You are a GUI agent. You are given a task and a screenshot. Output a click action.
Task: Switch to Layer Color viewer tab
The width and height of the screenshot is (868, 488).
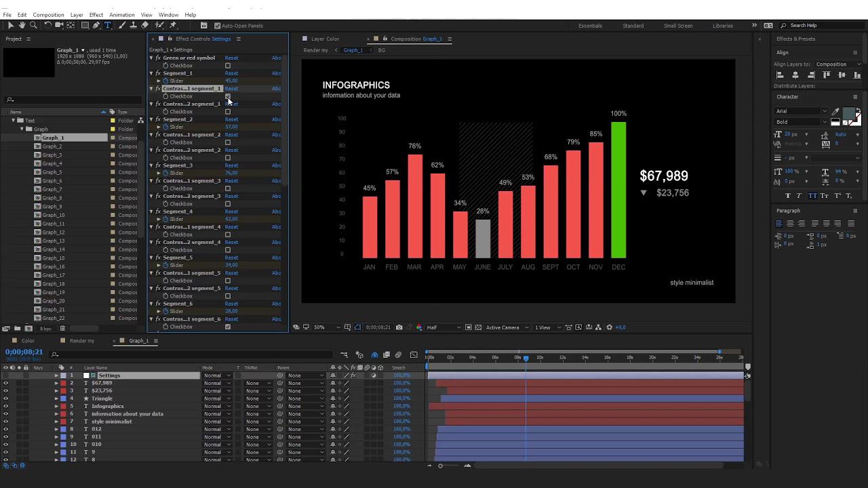pos(325,39)
